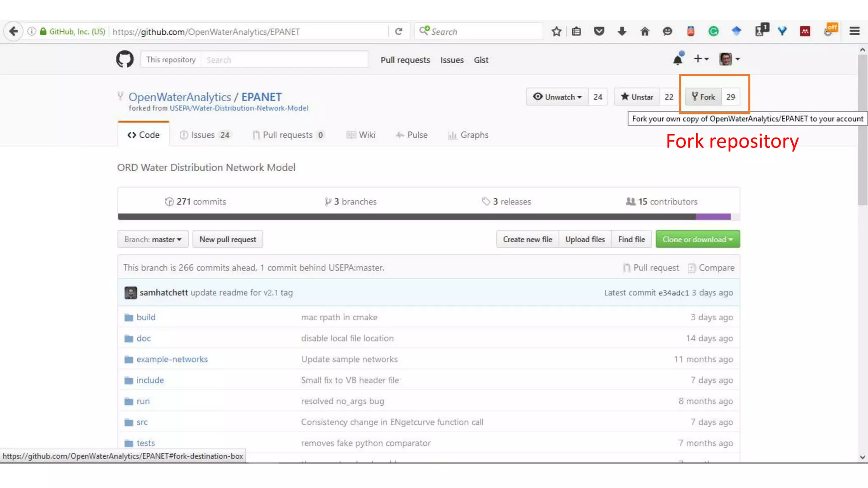The height and width of the screenshot is (488, 868).
Task: Click the browser URL address bar
Action: tap(248, 31)
